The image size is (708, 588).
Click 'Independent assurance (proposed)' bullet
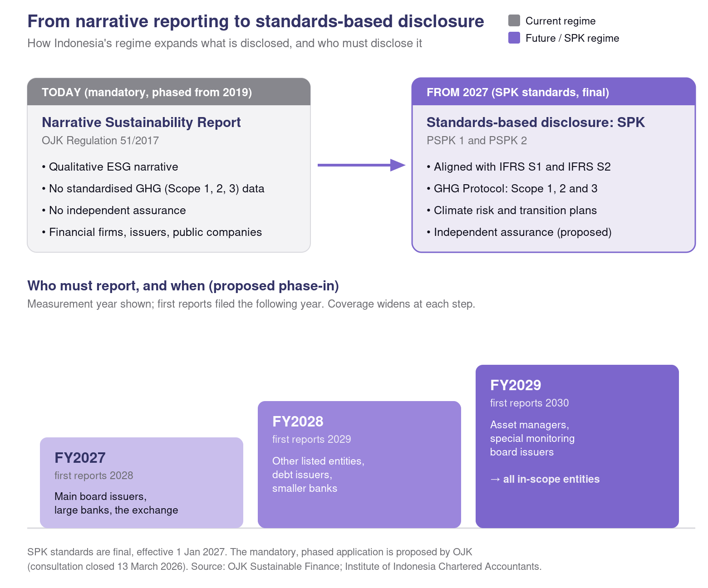click(519, 232)
